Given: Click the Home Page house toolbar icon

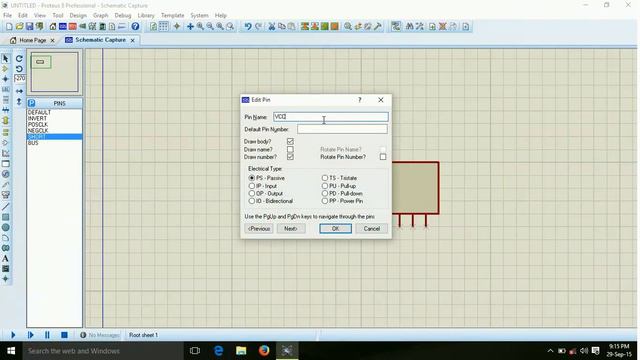Looking at the screenshot, I should coord(53,27).
